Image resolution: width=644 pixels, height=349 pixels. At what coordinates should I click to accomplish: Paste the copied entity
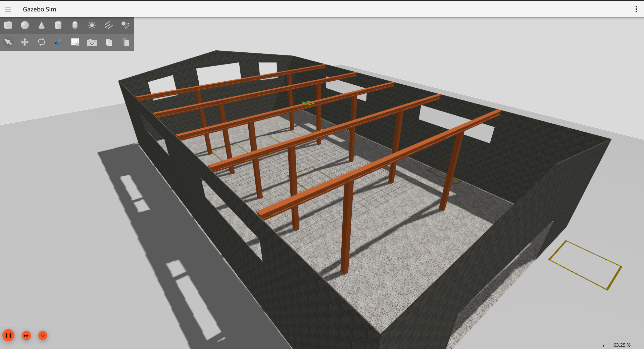click(x=126, y=42)
